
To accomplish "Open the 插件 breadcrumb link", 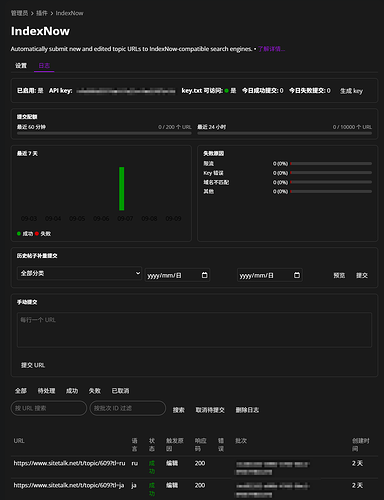I will 42,13.
